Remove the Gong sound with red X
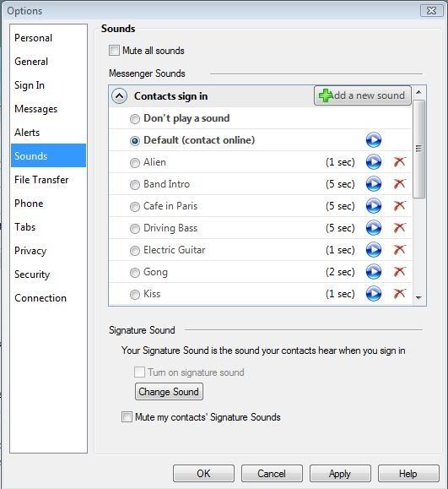Screen dimensions: 448x489 point(399,272)
